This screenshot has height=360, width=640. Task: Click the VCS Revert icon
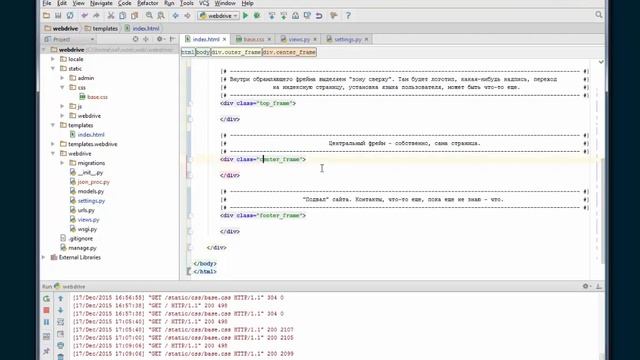(x=319, y=16)
